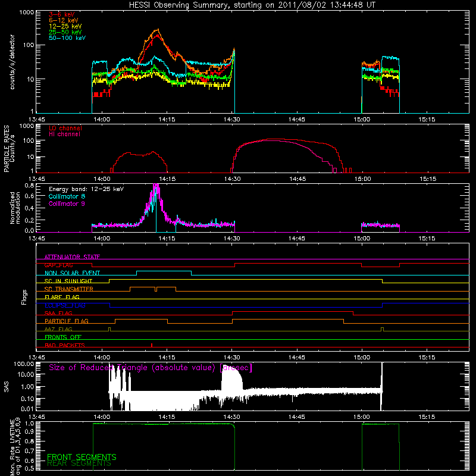Click the counts/s/detector axis label
The width and height of the screenshot is (476, 476).
click(12, 62)
